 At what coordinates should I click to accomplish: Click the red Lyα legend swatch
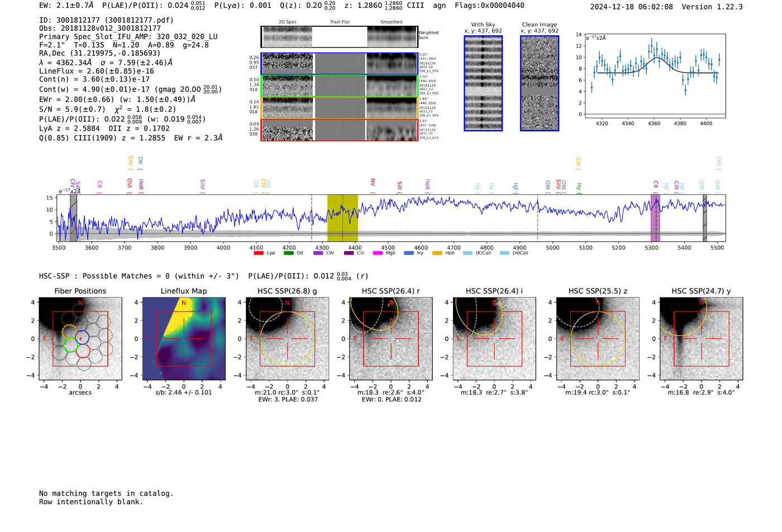pos(258,253)
